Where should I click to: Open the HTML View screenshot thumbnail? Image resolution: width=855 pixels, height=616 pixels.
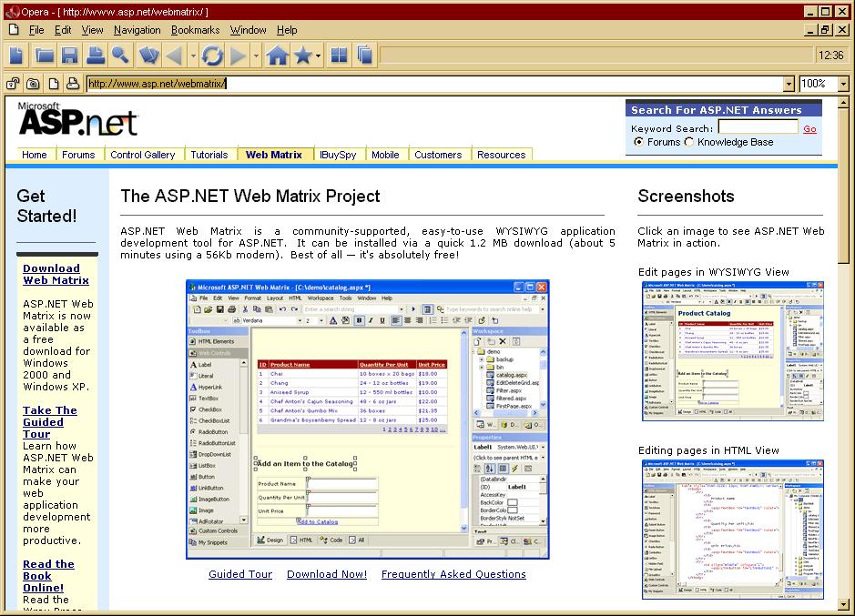point(733,530)
